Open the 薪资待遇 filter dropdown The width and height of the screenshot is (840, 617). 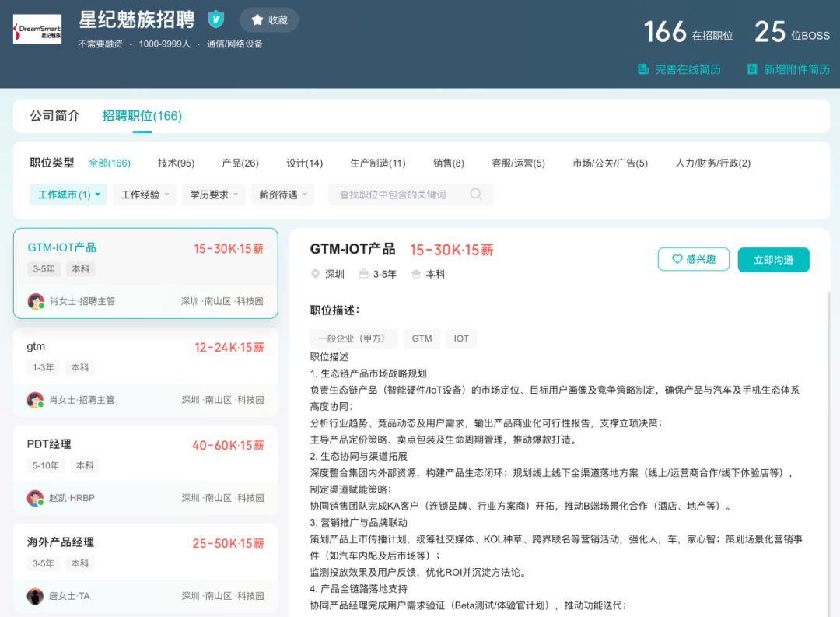[x=282, y=195]
